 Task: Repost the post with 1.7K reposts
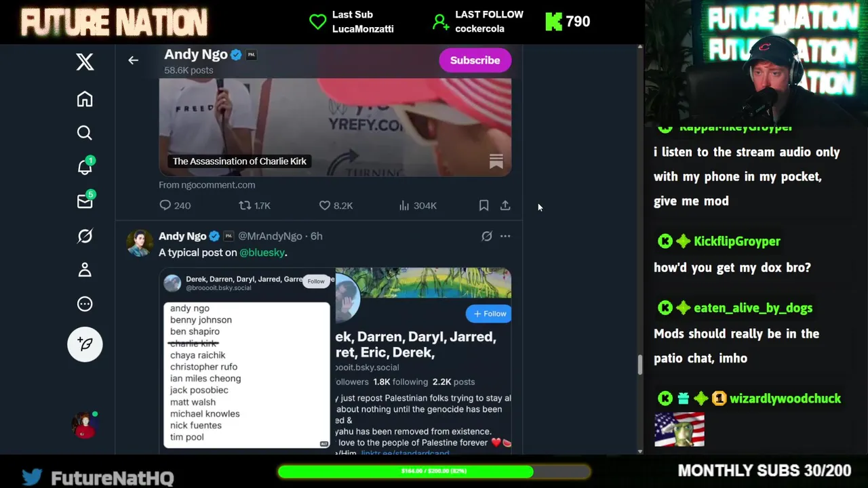point(254,205)
